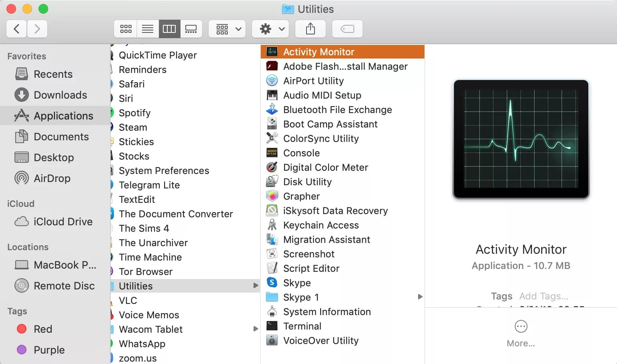Select the Bluetooth File Exchange icon
This screenshot has width=617, height=364.
pos(272,109)
